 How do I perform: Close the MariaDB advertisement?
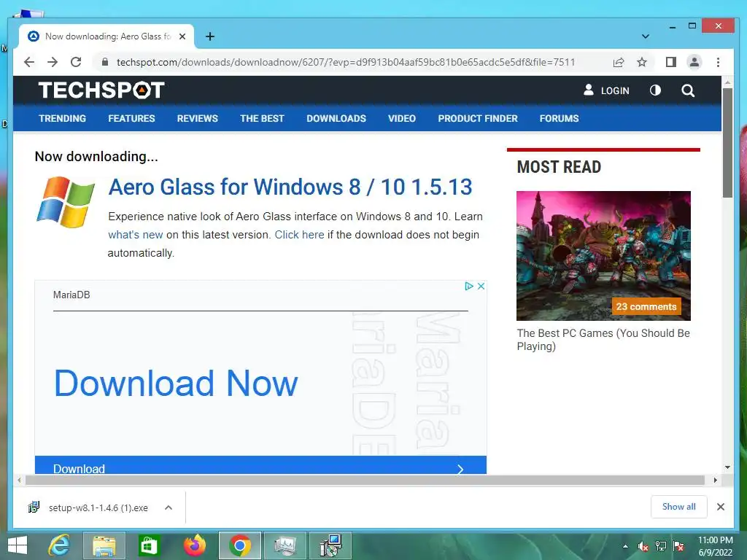point(481,286)
